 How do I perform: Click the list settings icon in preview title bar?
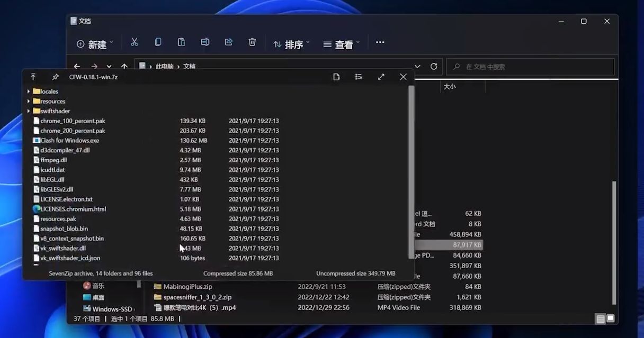359,77
